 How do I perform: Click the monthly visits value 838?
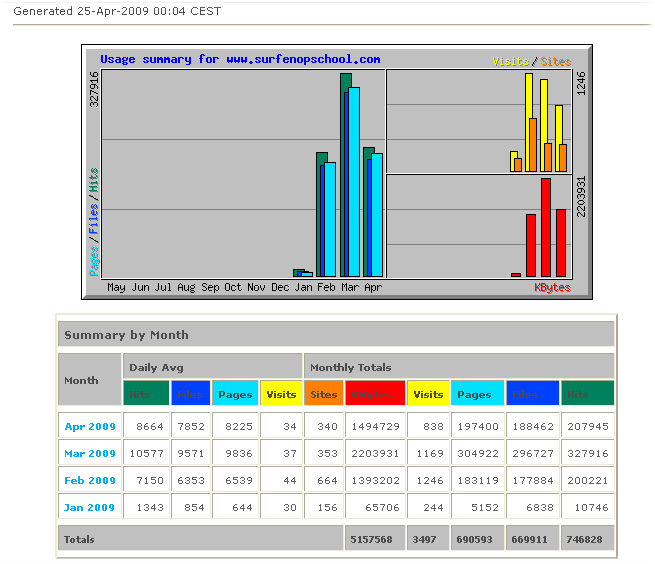click(433, 427)
